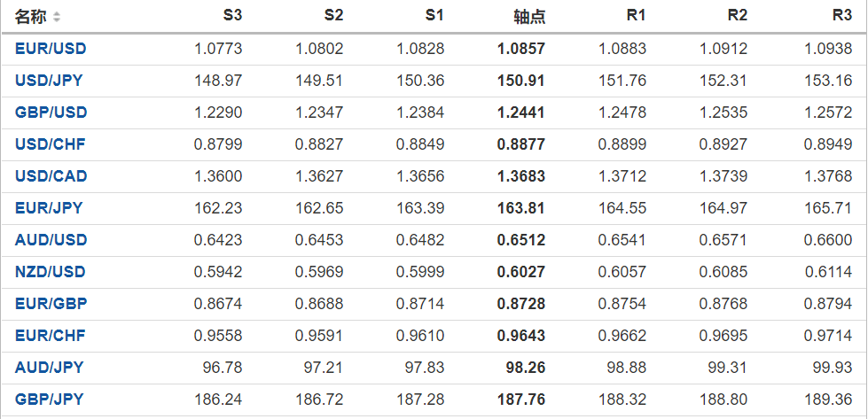The image size is (868, 419).
Task: Open the EUR/USD currency pair link
Action: point(51,49)
